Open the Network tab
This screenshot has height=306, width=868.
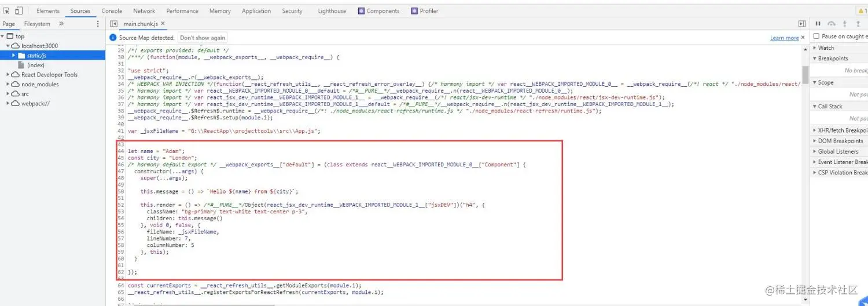coord(144,11)
